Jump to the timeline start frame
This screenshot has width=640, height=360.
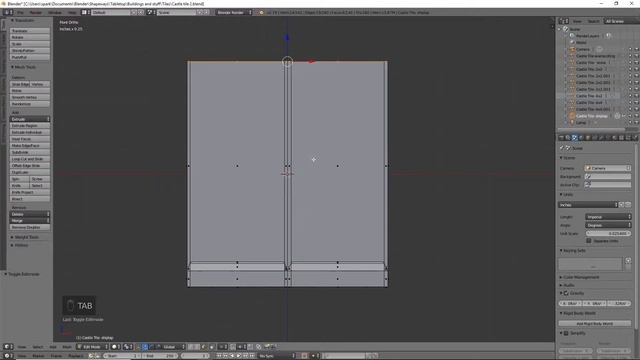[219, 356]
